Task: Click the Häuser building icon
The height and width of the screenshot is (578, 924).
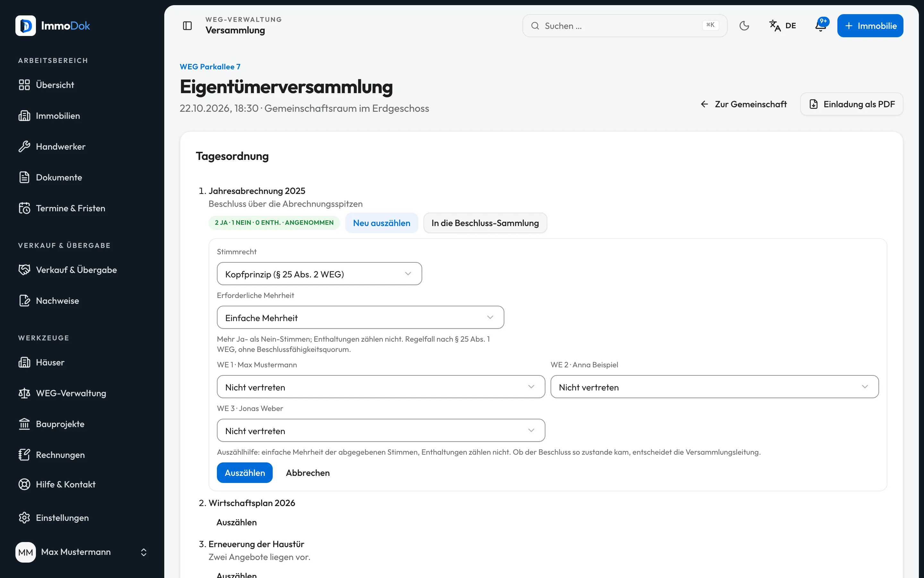Action: pos(24,363)
